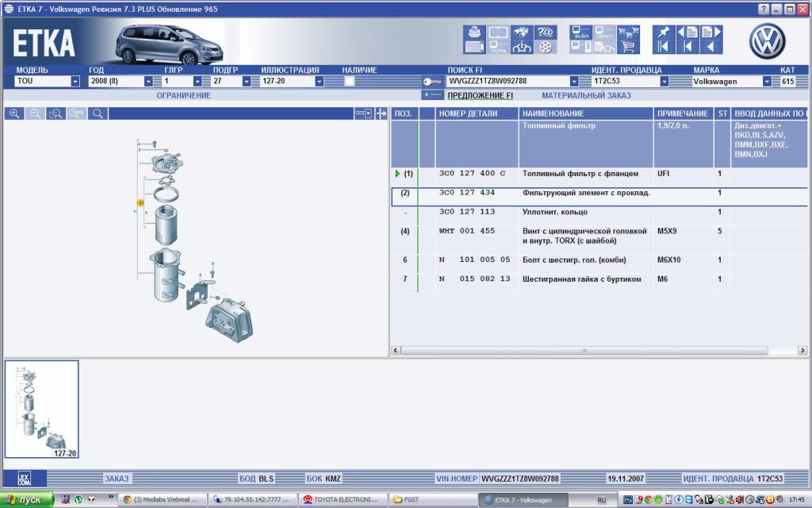Select the 127-20 illustration thumbnail
This screenshot has height=508, width=812.
click(x=41, y=410)
